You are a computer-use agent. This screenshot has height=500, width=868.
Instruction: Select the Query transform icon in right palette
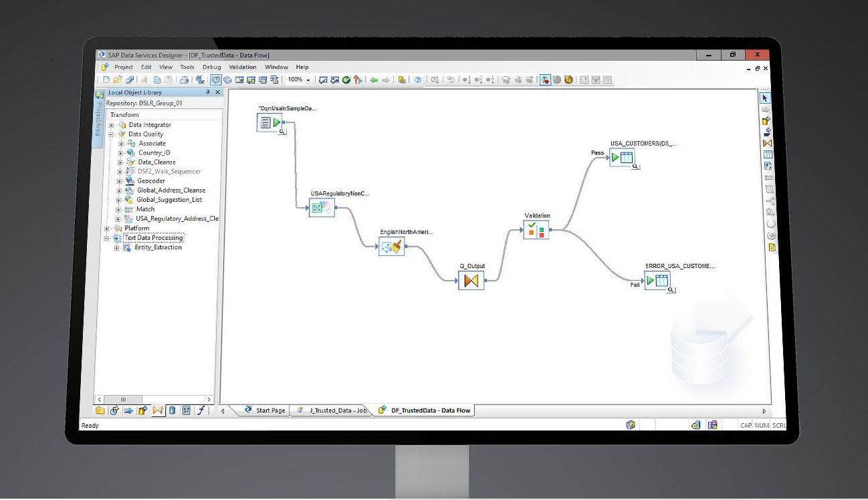(x=767, y=143)
